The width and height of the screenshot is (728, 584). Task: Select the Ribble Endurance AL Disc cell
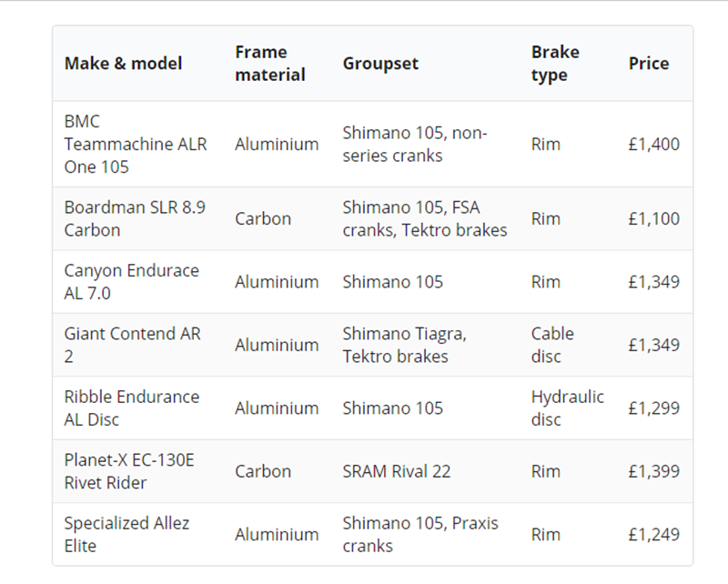131,408
